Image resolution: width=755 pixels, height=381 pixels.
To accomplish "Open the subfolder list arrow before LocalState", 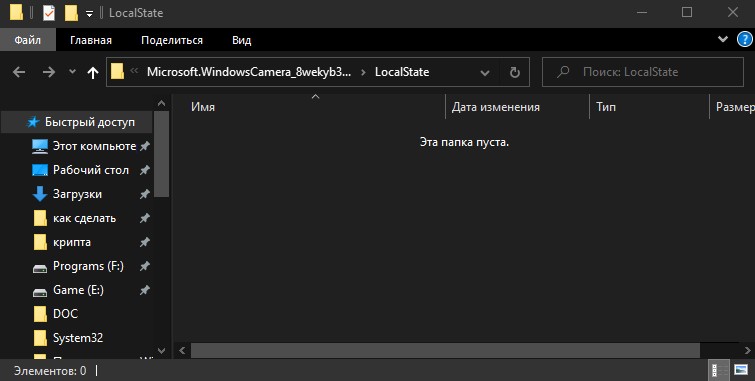I will [x=364, y=72].
